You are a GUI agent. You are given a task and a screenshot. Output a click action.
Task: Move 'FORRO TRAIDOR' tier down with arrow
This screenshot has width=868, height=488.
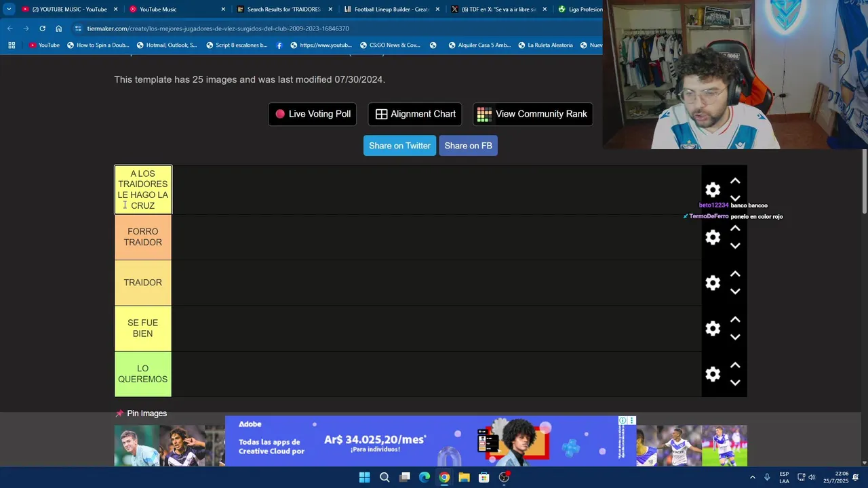(x=735, y=246)
